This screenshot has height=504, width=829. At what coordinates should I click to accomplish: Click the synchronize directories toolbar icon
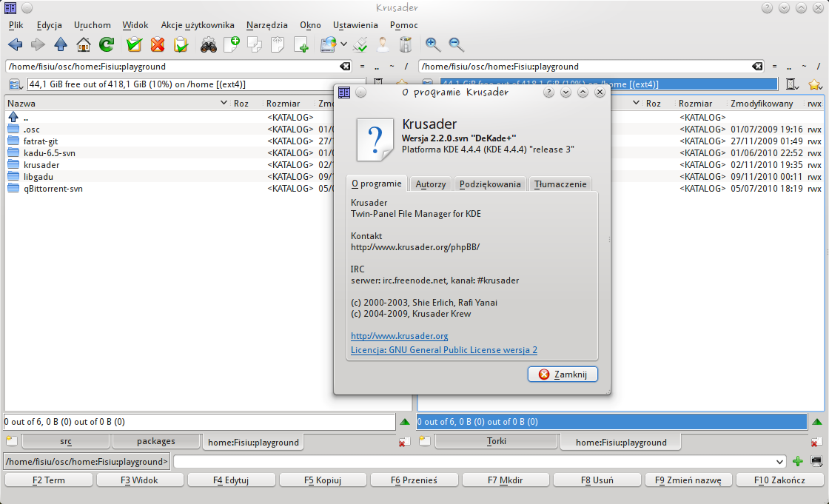pyautogui.click(x=361, y=44)
